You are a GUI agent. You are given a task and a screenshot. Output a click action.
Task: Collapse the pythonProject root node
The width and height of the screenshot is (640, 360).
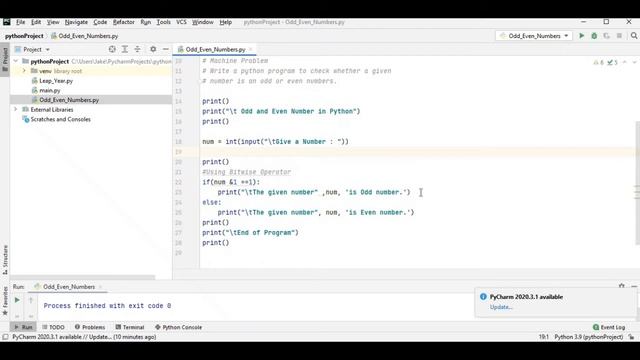(x=16, y=61)
